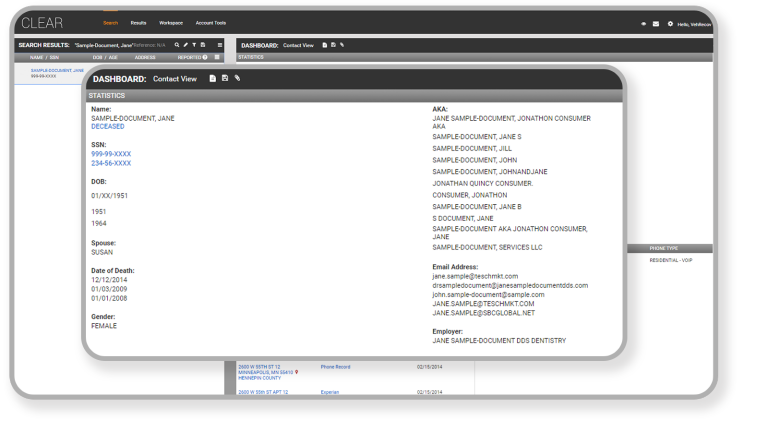Image resolution: width=768 pixels, height=432 pixels.
Task: Toggle the eye visibility icon in top bar
Action: click(x=643, y=23)
